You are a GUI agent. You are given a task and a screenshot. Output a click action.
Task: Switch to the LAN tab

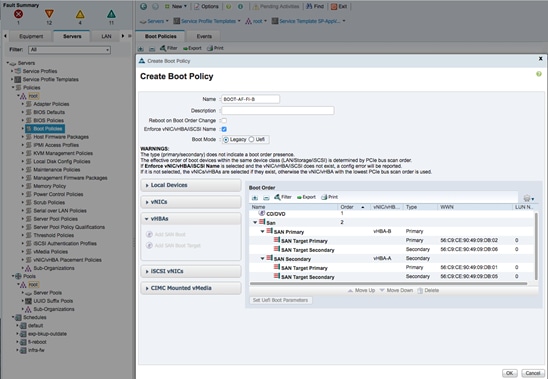pos(106,36)
